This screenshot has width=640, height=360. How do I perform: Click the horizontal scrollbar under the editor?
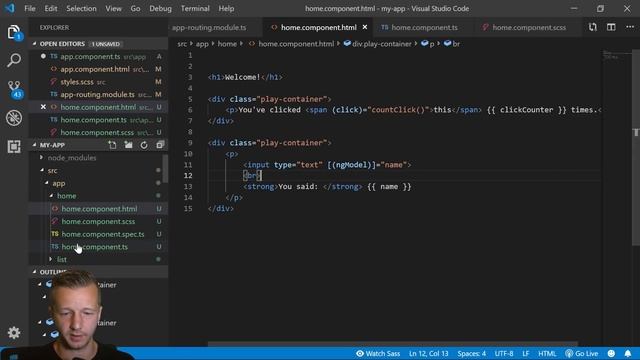393,344
